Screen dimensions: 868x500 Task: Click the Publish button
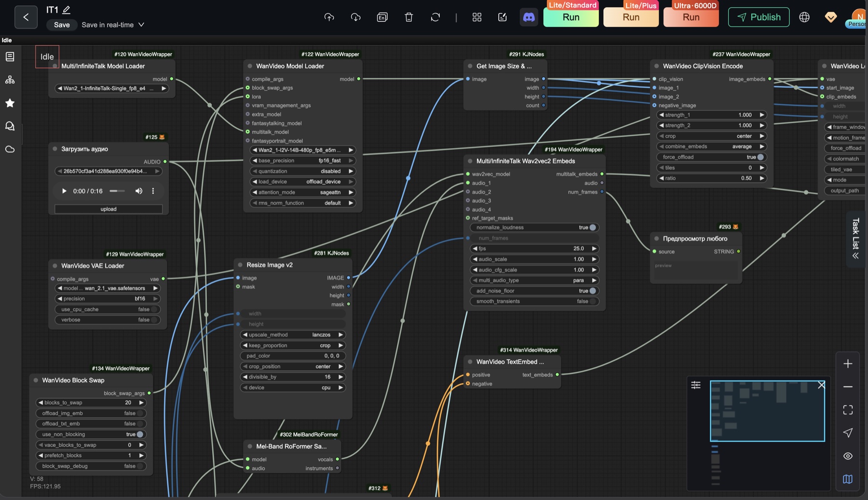pyautogui.click(x=759, y=17)
